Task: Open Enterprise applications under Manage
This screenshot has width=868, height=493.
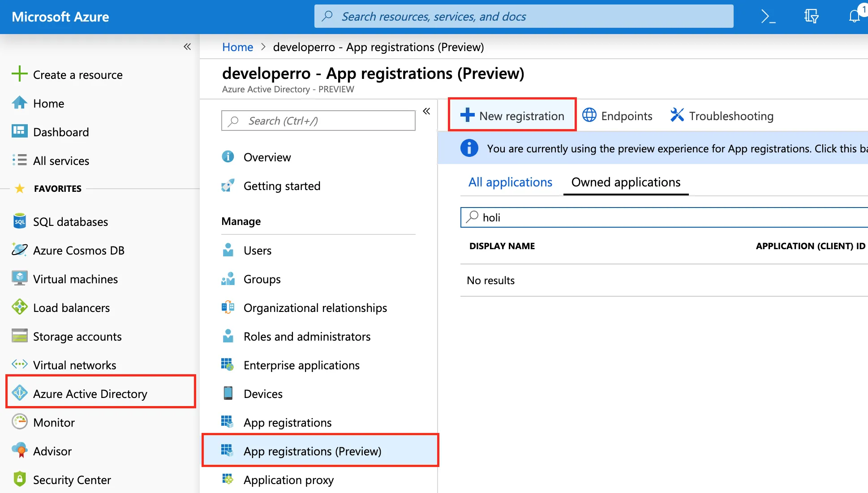Action: 301,365
